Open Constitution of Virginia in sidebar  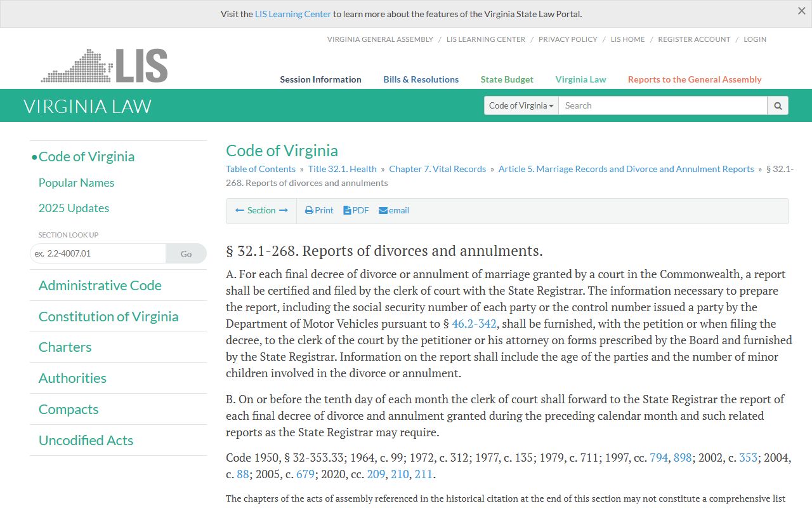pyautogui.click(x=108, y=316)
